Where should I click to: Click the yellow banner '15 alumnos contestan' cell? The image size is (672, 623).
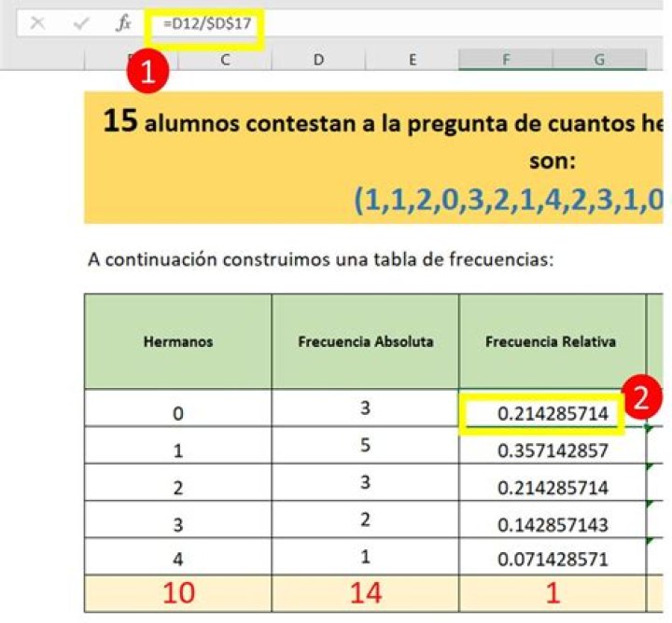click(x=373, y=157)
